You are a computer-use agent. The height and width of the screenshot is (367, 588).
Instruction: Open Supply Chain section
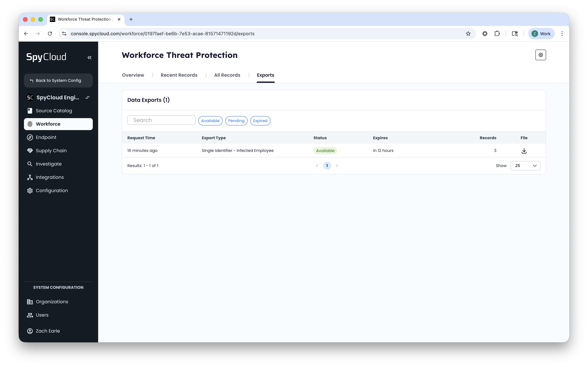click(51, 151)
